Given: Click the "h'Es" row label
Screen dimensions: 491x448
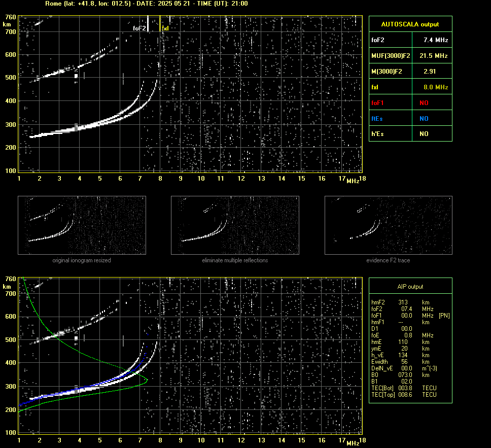Looking at the screenshot, I should (377, 134).
